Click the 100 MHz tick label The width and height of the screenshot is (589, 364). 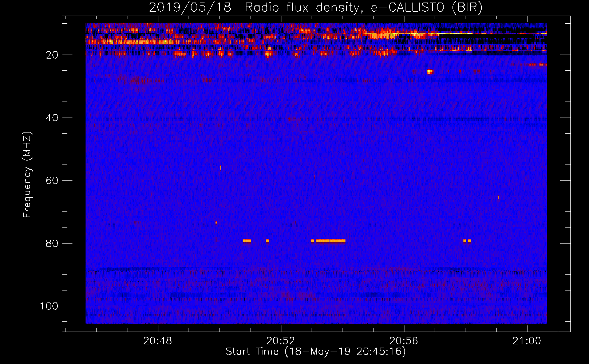[x=49, y=306]
